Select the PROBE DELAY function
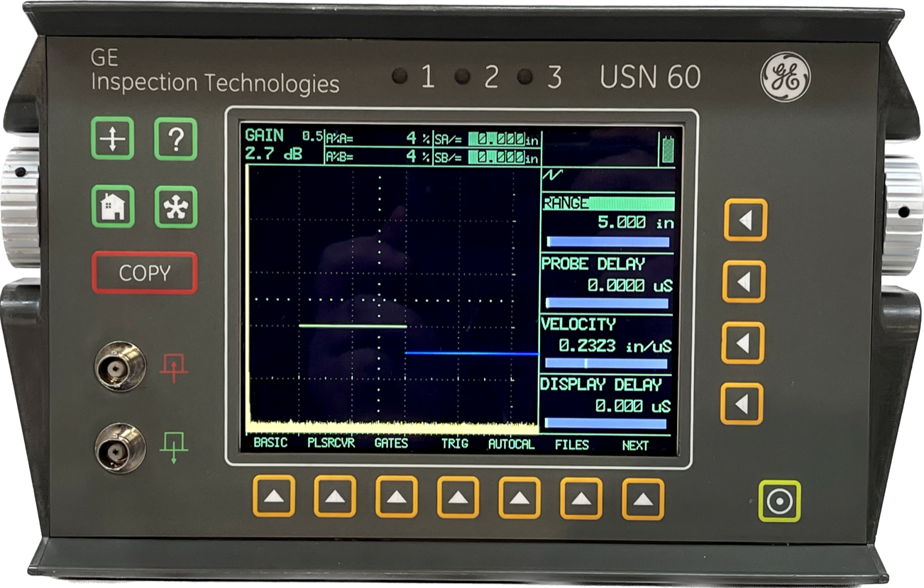This screenshot has width=924, height=588. point(593,264)
